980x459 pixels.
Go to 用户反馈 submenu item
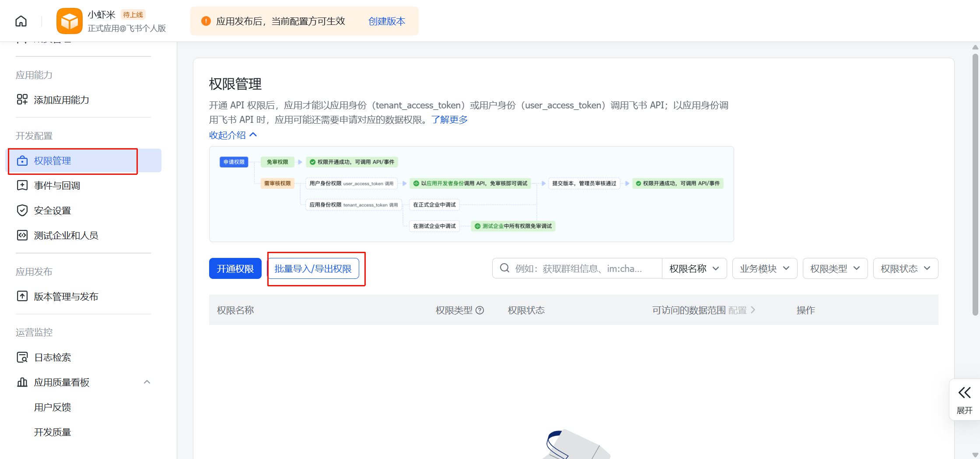(52, 407)
